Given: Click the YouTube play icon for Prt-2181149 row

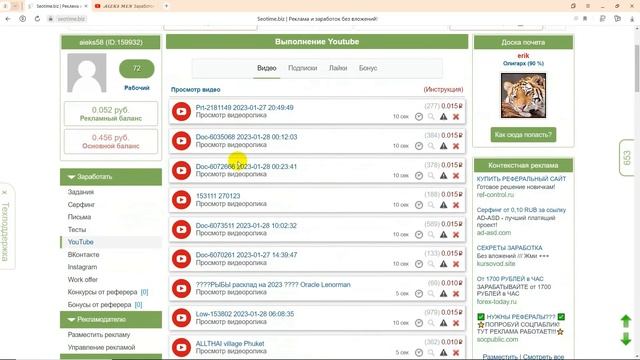Looking at the screenshot, I should pyautogui.click(x=181, y=111).
